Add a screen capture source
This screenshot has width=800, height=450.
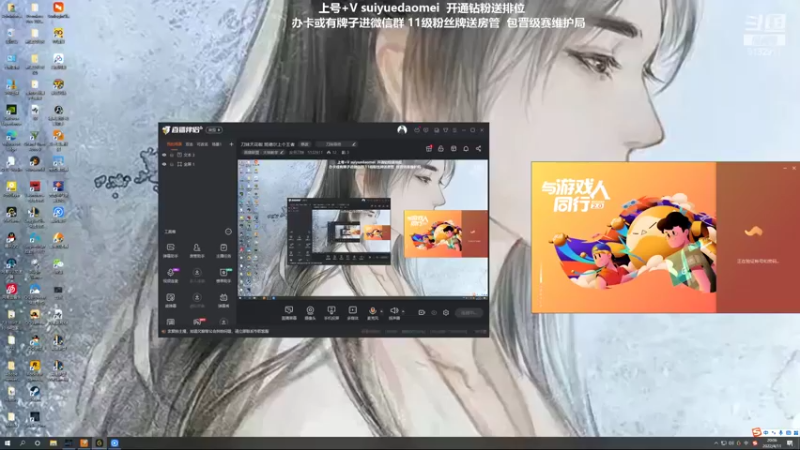click(x=289, y=312)
